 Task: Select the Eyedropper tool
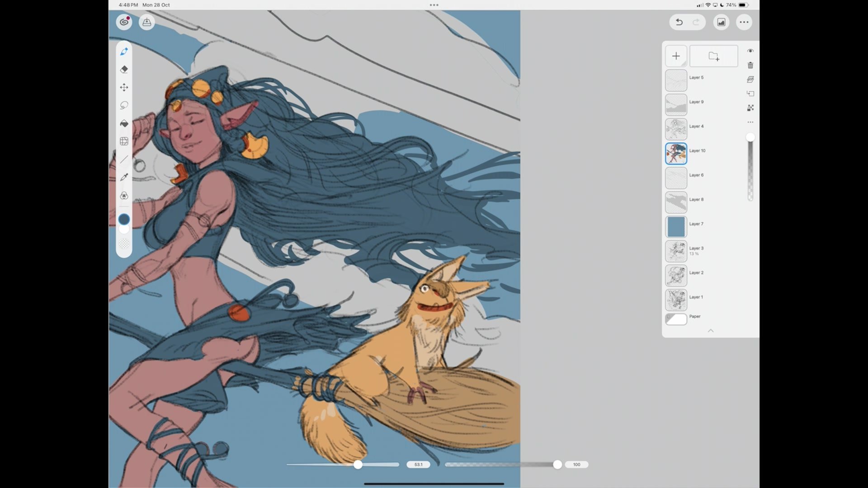click(124, 177)
